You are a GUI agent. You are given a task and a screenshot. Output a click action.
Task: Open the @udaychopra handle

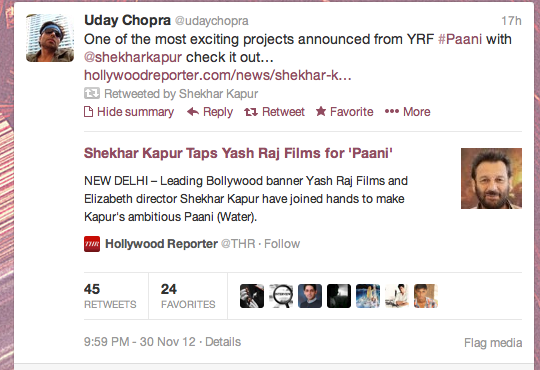[x=212, y=21]
